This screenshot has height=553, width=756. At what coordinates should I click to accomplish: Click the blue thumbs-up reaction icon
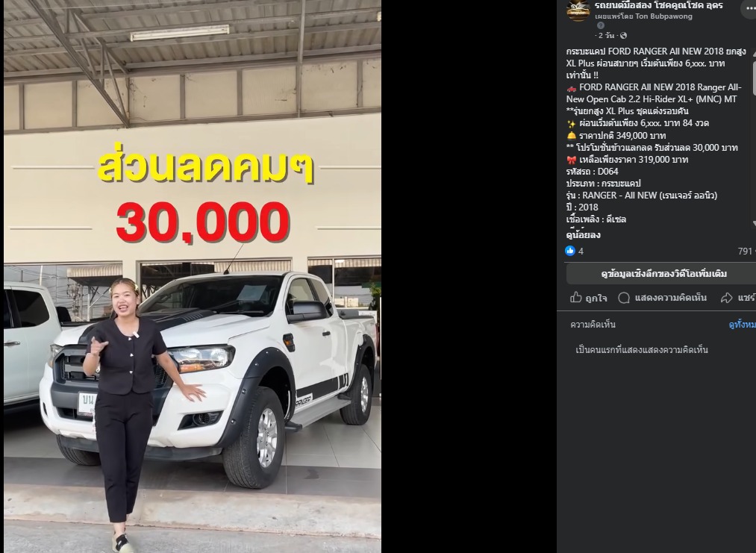tap(570, 251)
